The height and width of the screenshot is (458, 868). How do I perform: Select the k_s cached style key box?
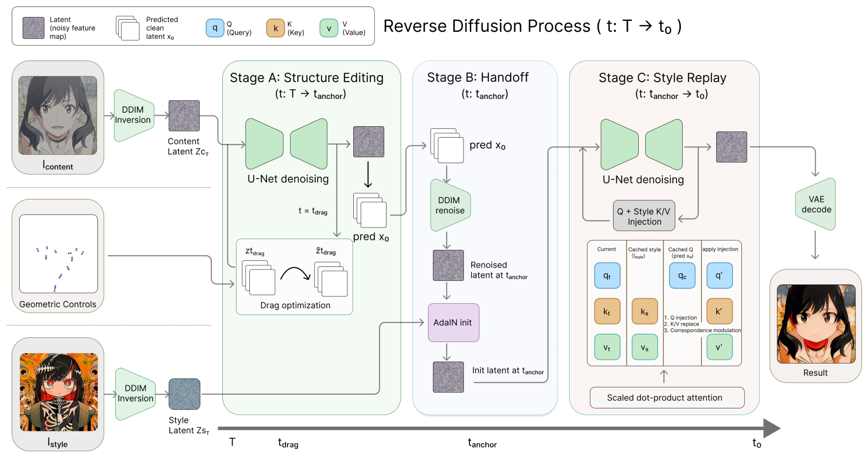click(x=644, y=311)
